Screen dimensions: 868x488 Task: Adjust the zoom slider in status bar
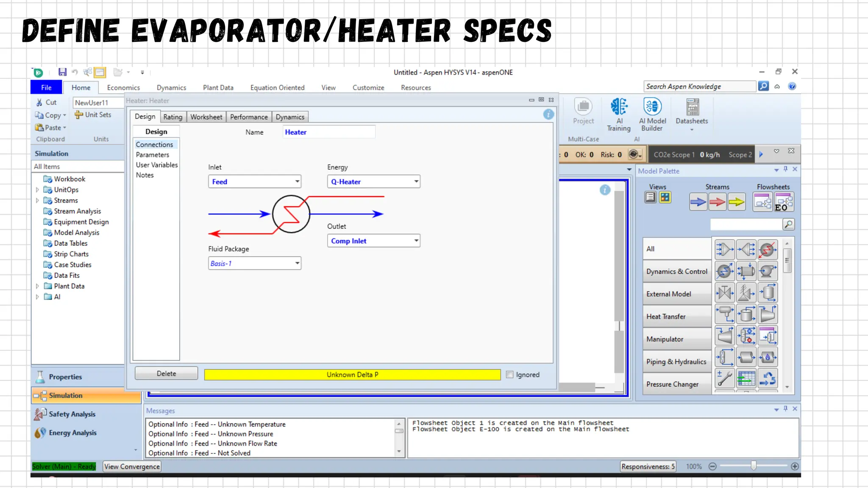(753, 466)
